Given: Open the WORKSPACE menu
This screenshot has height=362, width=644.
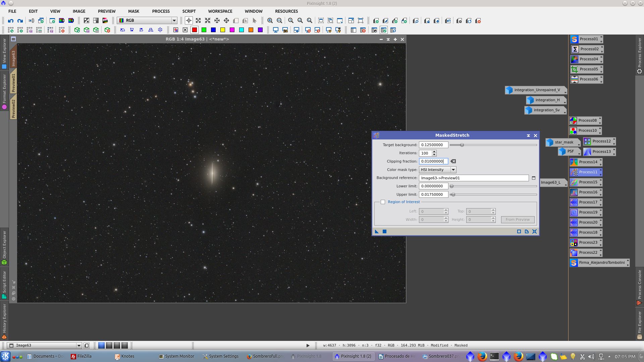Looking at the screenshot, I should [x=220, y=11].
